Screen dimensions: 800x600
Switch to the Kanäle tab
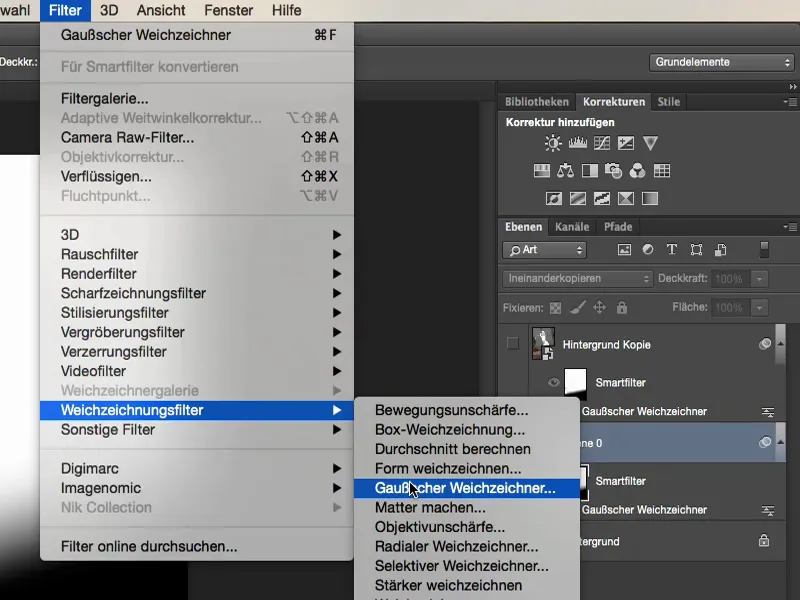(573, 226)
